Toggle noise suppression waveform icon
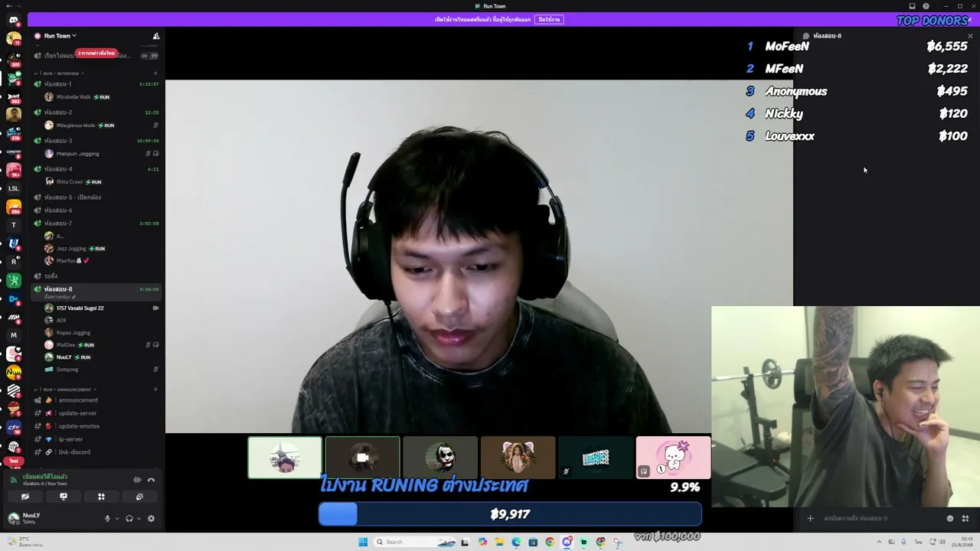Screen dimensions: 980x551 pyautogui.click(x=138, y=480)
